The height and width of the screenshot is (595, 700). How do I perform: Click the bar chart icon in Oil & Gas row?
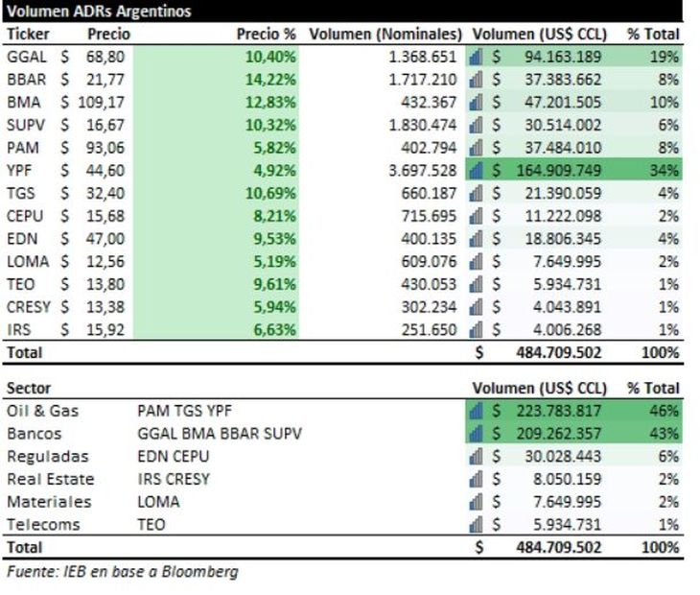[x=476, y=411]
